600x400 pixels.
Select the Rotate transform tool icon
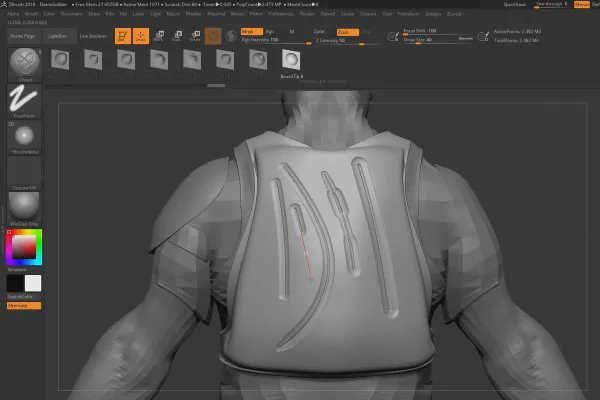coord(195,36)
